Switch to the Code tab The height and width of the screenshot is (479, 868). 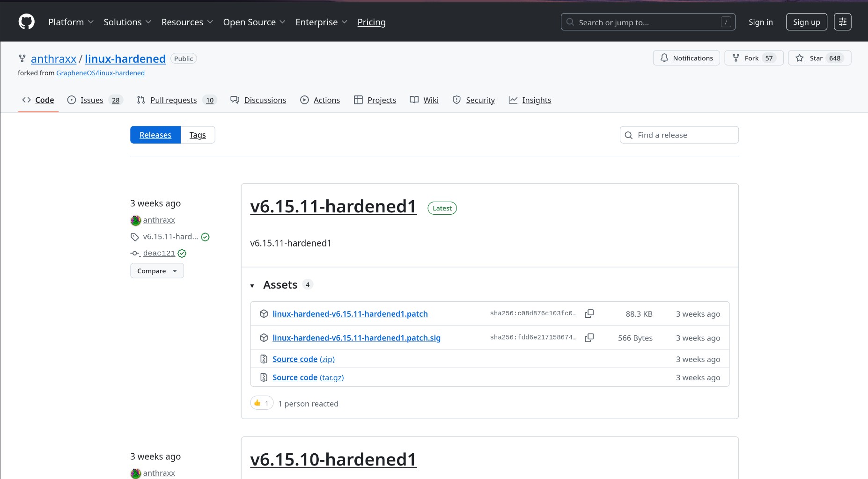click(38, 100)
